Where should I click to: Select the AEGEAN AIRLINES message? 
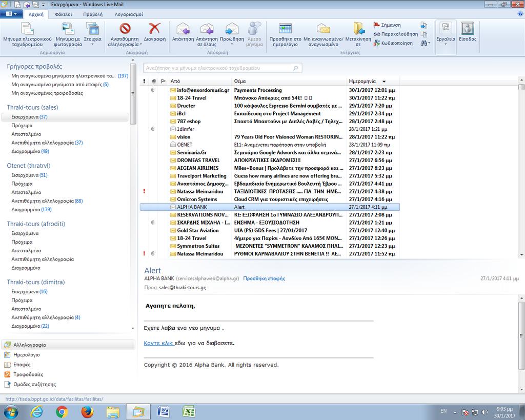point(270,168)
